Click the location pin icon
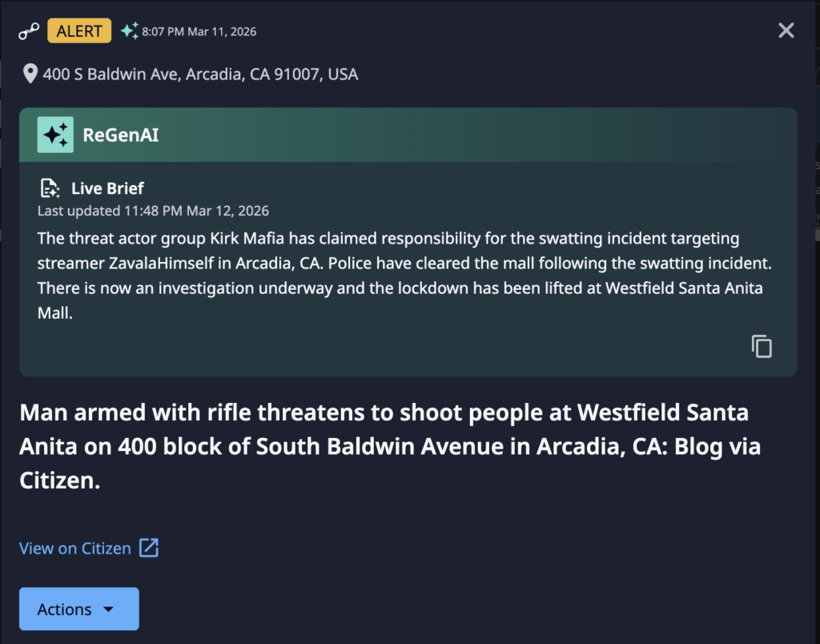This screenshot has width=820, height=644. (x=30, y=74)
